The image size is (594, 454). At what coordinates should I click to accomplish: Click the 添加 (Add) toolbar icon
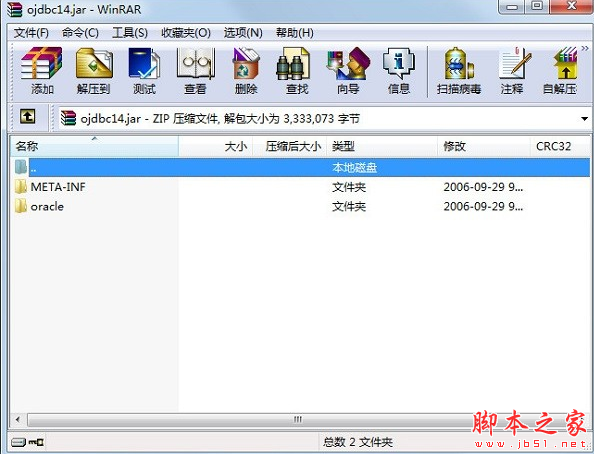coord(42,71)
